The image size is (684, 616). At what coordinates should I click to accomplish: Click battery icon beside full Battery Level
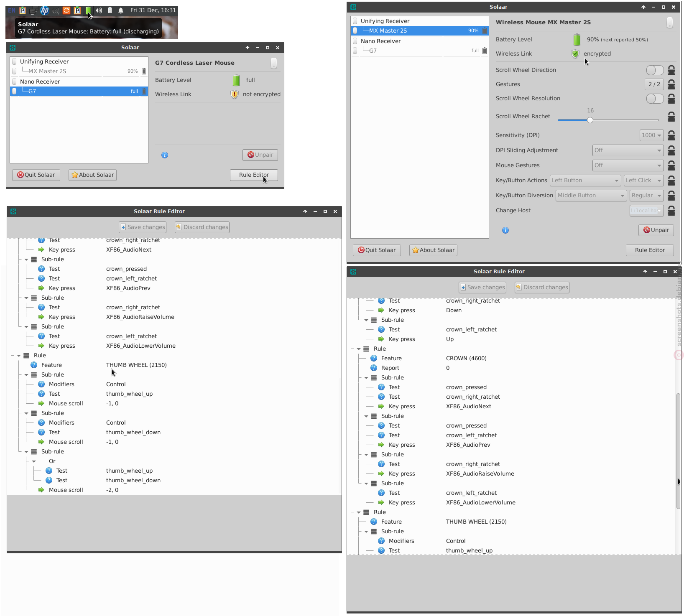pyautogui.click(x=236, y=80)
